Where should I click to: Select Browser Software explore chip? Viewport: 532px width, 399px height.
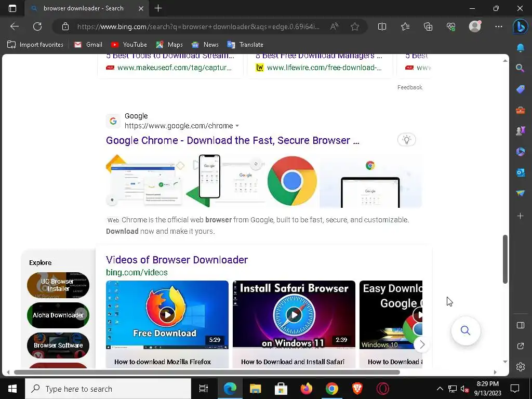coord(58,345)
